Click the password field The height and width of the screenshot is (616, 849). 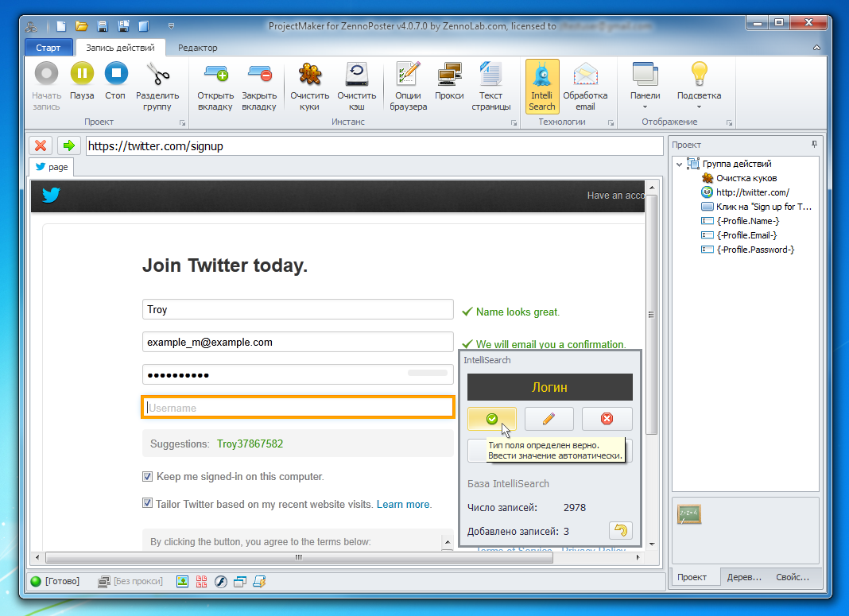coord(298,374)
